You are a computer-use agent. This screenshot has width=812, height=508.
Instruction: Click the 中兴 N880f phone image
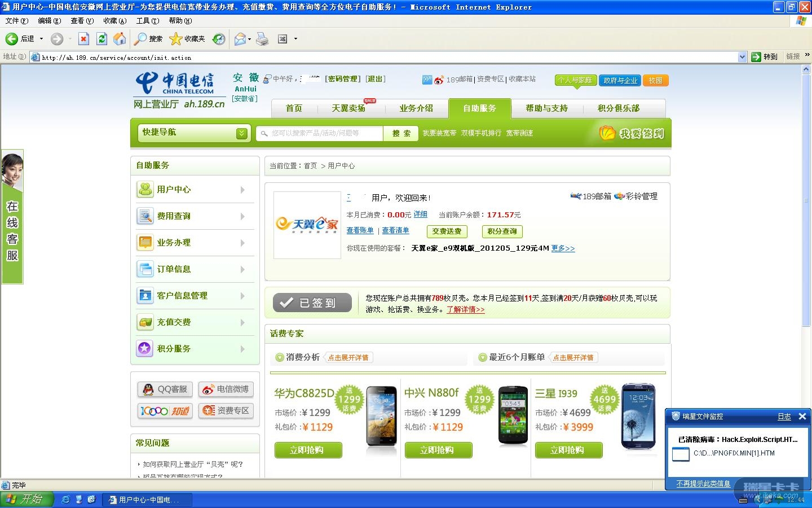point(513,415)
